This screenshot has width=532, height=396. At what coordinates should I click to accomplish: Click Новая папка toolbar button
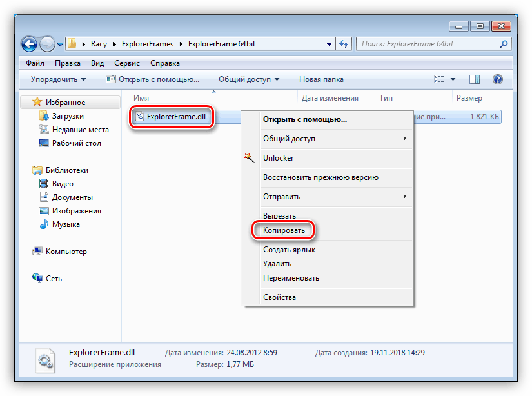[321, 79]
